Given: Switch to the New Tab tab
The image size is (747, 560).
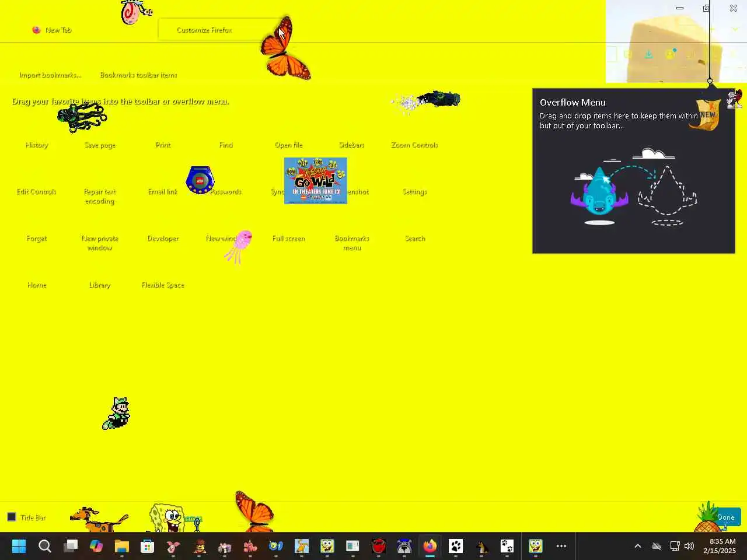Looking at the screenshot, I should coord(58,30).
